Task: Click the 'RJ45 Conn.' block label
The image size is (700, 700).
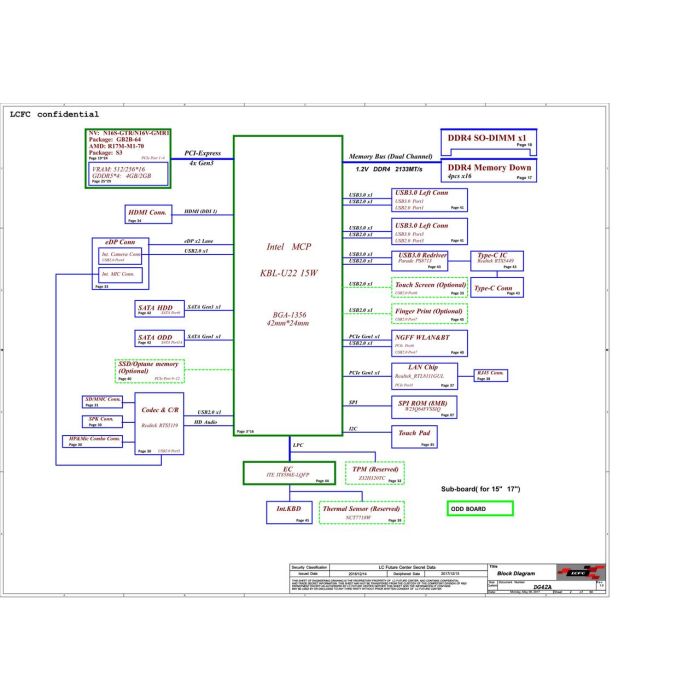Action: (490, 373)
